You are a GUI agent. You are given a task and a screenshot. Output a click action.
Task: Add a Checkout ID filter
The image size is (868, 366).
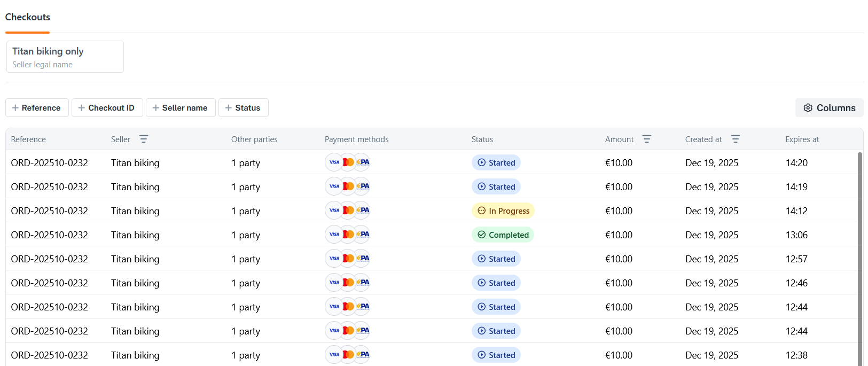[107, 107]
